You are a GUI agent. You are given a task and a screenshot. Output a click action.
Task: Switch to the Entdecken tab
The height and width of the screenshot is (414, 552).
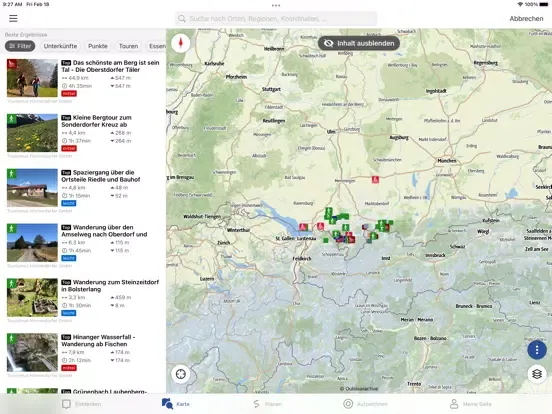coord(81,404)
